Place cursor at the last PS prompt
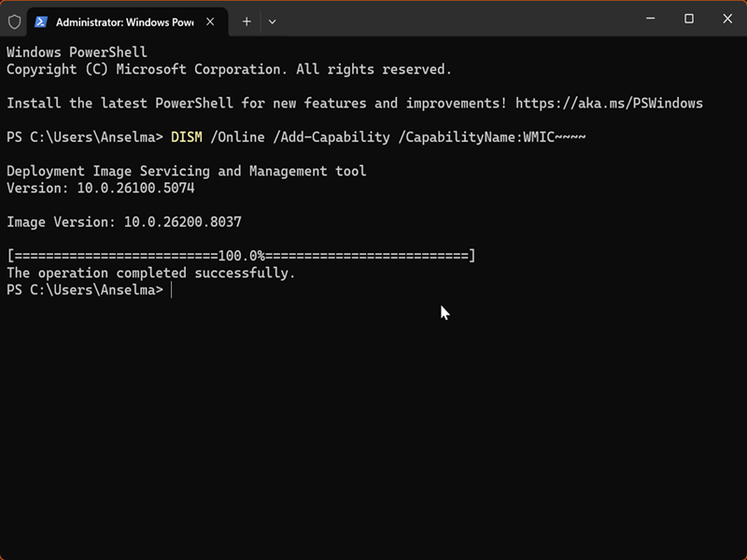 (172, 290)
